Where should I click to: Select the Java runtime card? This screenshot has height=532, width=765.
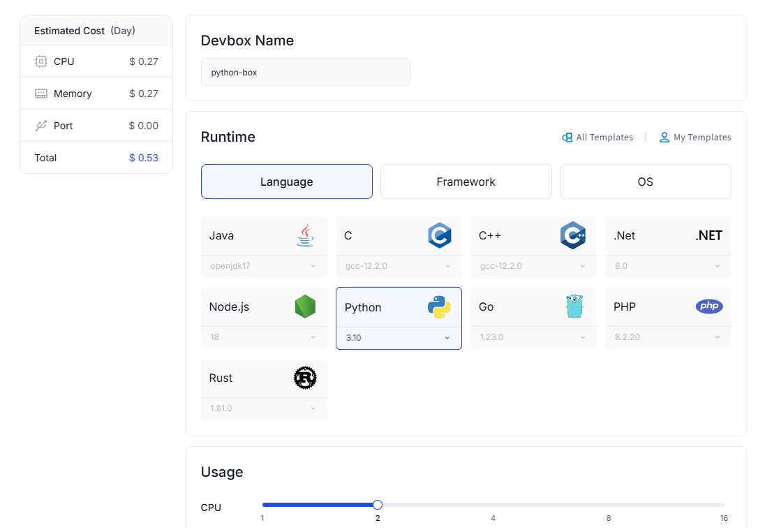point(264,236)
